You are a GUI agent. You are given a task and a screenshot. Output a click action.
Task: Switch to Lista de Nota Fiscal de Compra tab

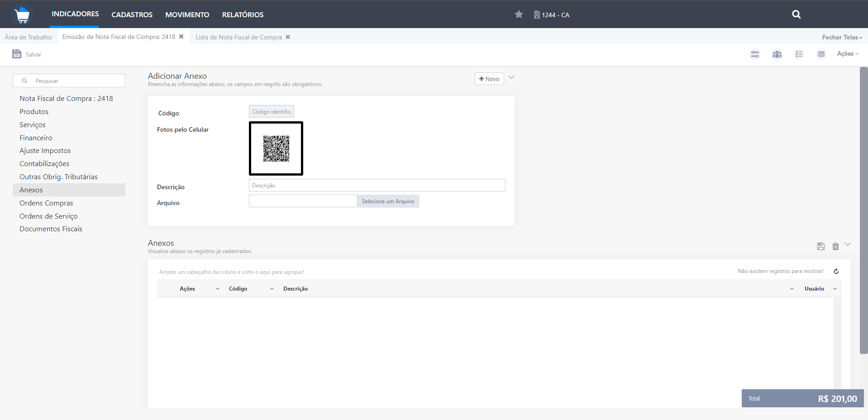pyautogui.click(x=238, y=37)
